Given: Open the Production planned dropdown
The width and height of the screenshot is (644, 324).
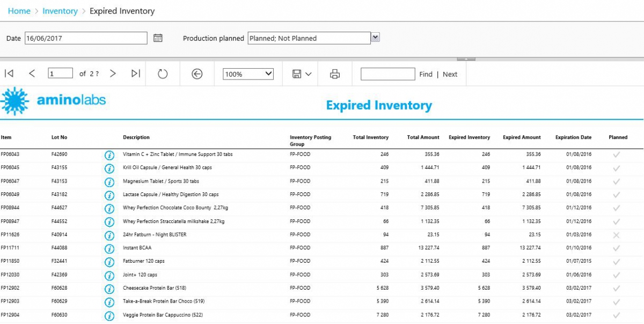Looking at the screenshot, I should click(375, 38).
